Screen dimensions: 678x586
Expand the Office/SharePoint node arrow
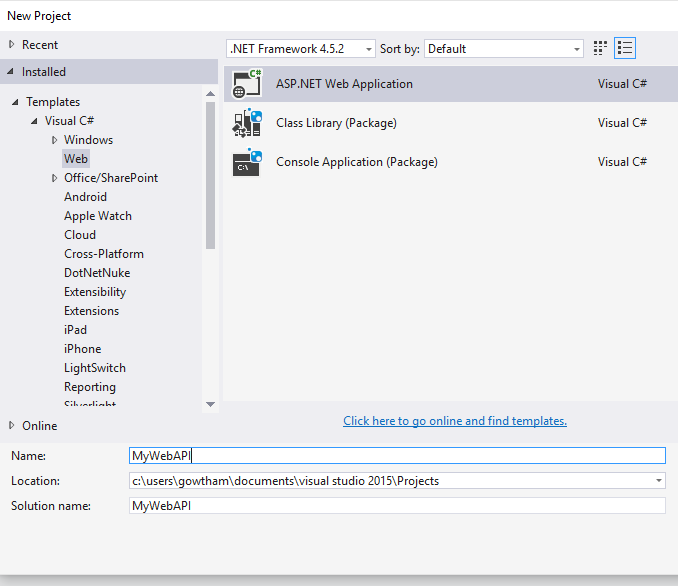point(54,178)
